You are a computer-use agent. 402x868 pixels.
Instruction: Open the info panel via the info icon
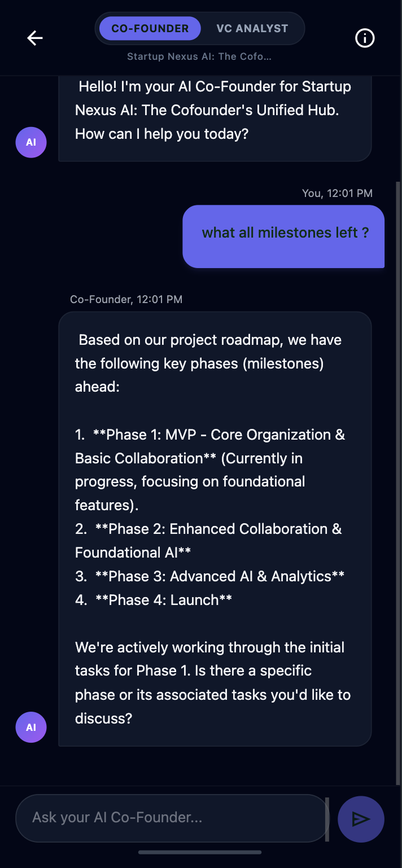coord(365,38)
